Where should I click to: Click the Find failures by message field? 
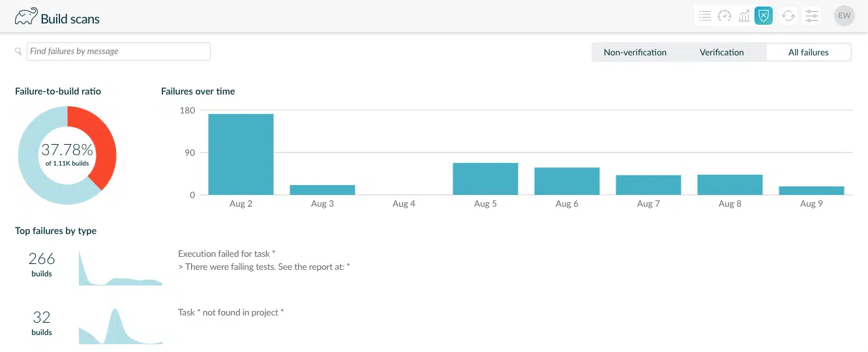tap(118, 51)
